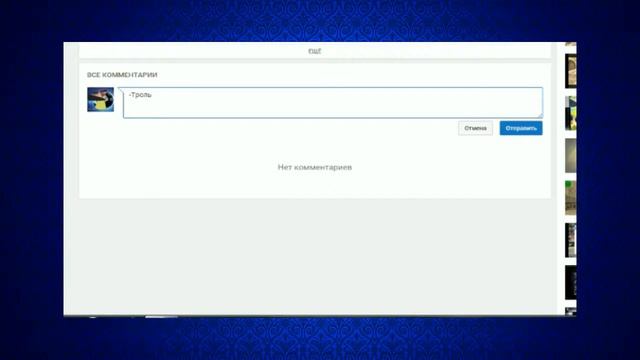Click the user avatar beside the comment box
Image resolution: width=640 pixels, height=360 pixels.
coord(100,99)
